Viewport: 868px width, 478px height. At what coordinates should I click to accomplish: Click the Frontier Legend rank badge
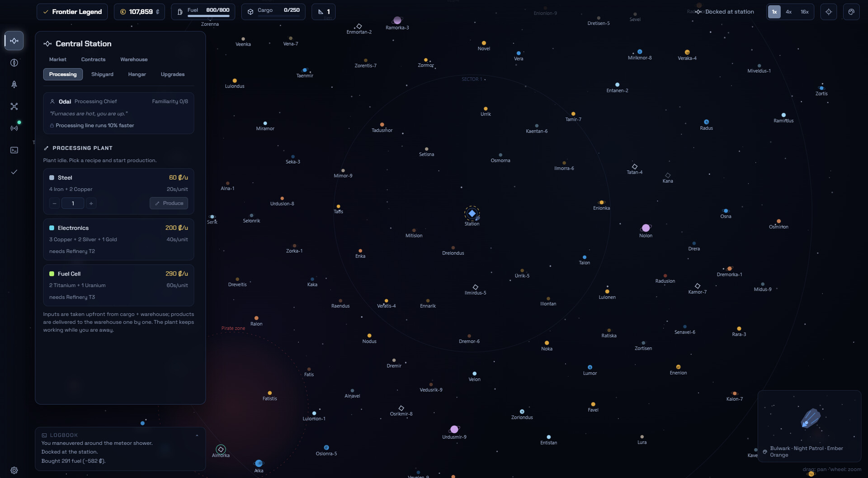coord(72,12)
